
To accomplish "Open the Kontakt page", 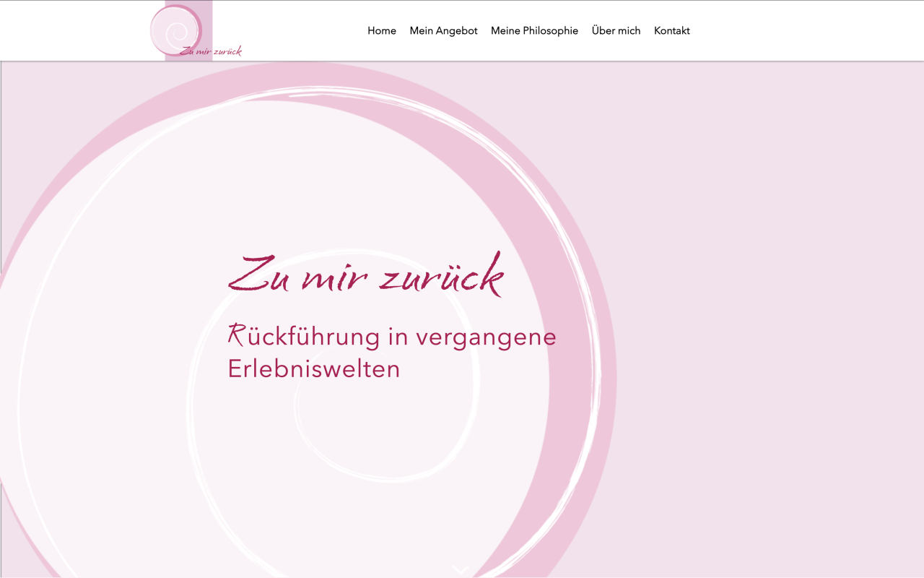I will coord(672,30).
